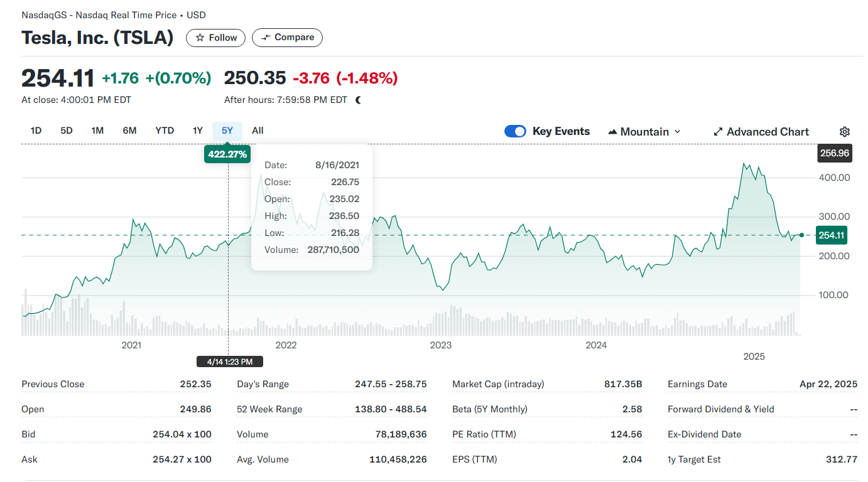Click the tooltip Date value 8/16/2021
The height and width of the screenshot is (482, 868).
(x=337, y=165)
